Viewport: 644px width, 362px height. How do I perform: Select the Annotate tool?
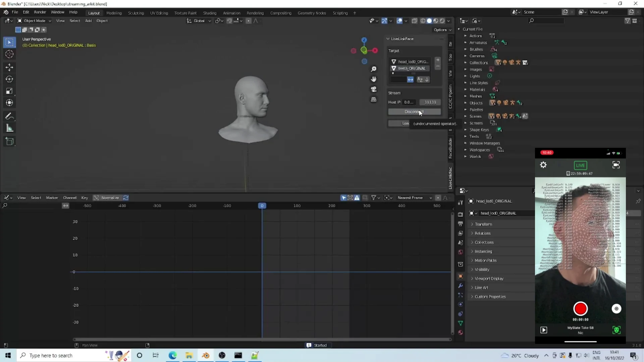click(x=9, y=116)
